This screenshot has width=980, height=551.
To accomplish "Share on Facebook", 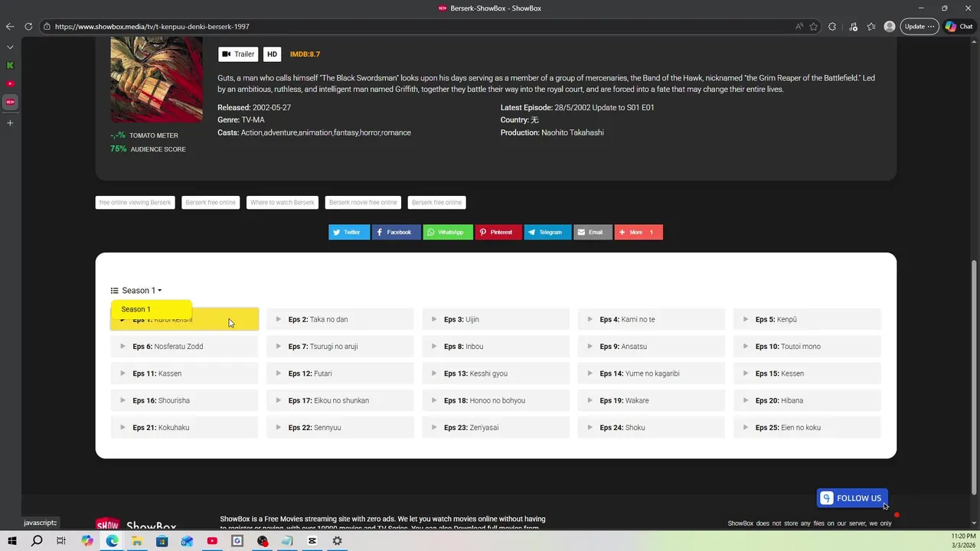I will [397, 232].
